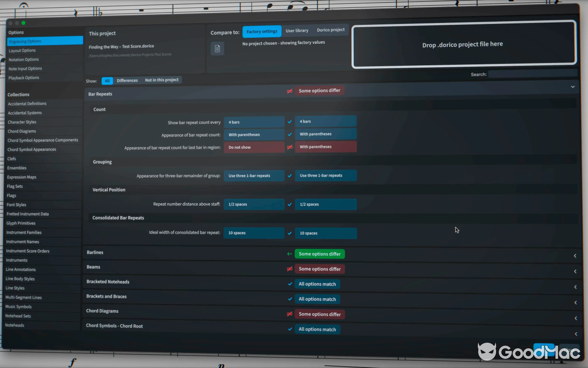
Task: Toggle the All show filter
Action: 107,80
